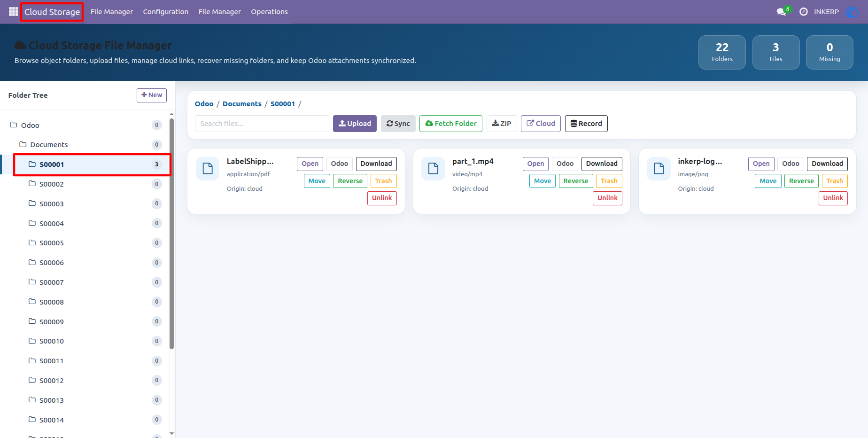868x438 pixels.
Task: Select the S00005 folder in tree
Action: click(x=85, y=243)
